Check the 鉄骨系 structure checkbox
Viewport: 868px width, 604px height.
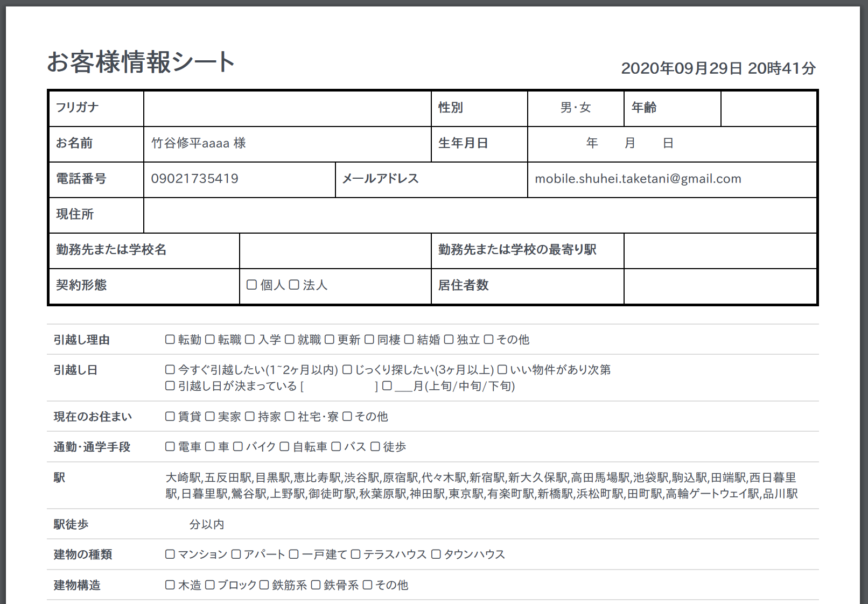coord(316,585)
